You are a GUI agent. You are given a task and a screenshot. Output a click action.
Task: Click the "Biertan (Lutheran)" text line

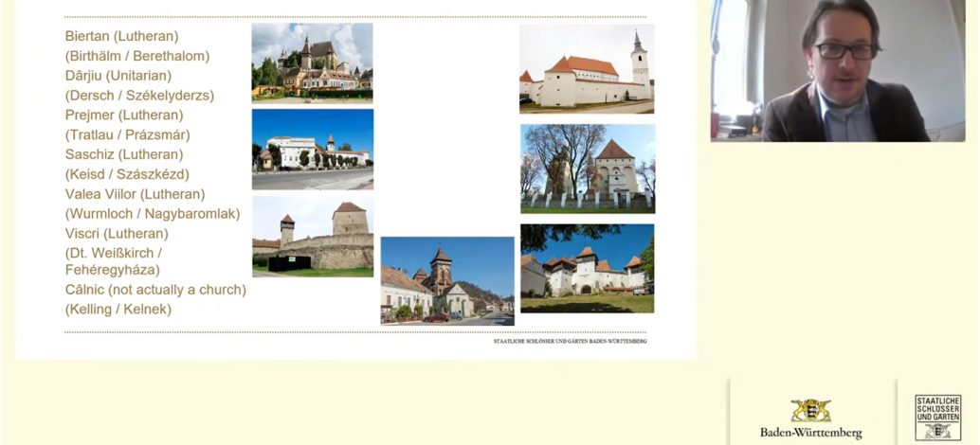point(121,36)
